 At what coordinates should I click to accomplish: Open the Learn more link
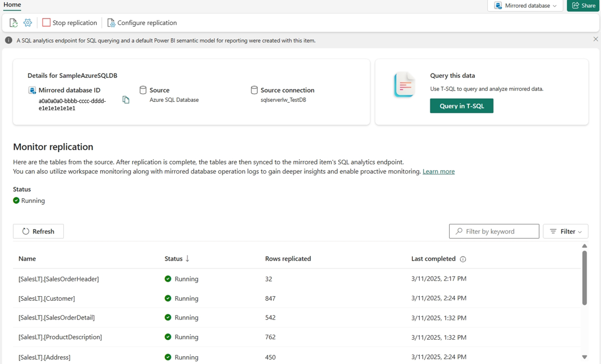coord(439,171)
